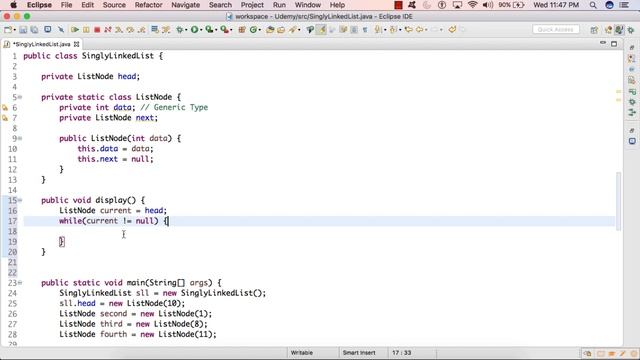Click the warning marker on line 6
The width and height of the screenshot is (640, 360).
click(x=5, y=108)
